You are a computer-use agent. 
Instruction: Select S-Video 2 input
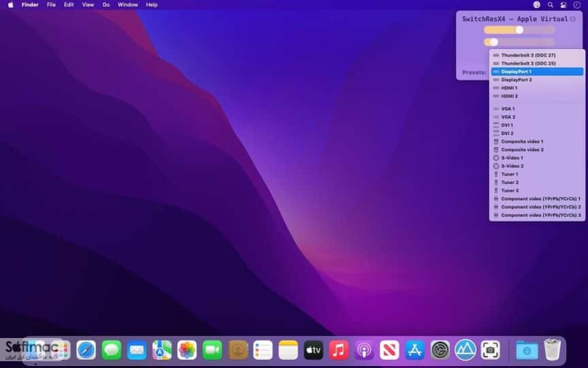tap(537, 166)
